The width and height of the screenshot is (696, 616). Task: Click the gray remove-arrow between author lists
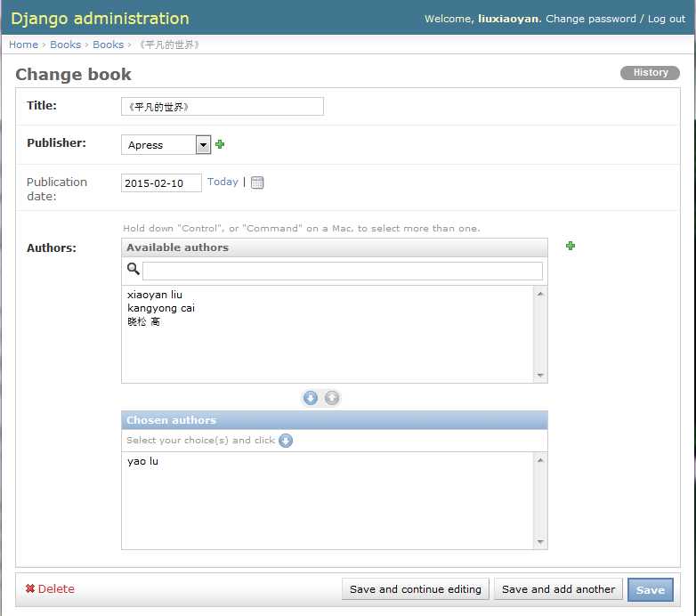[x=332, y=398]
